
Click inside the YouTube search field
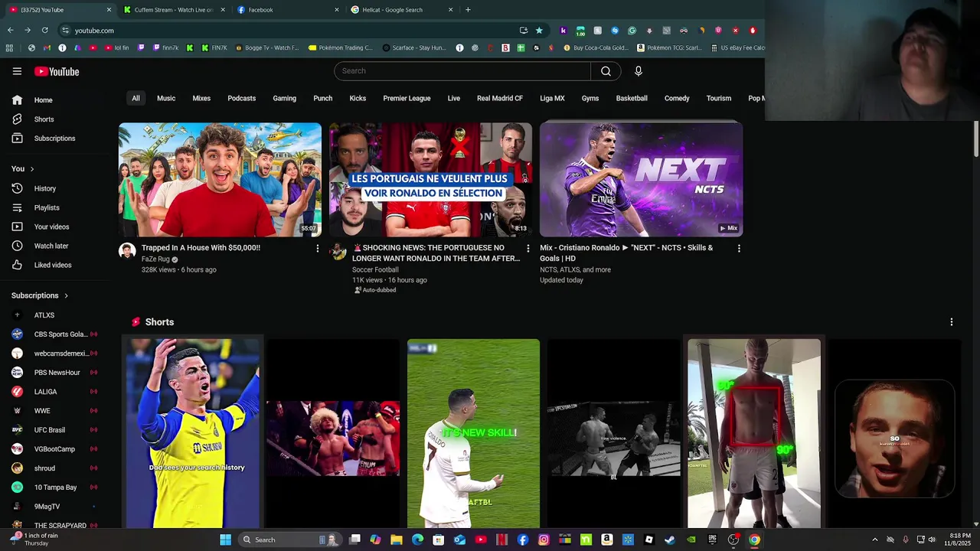(x=462, y=71)
